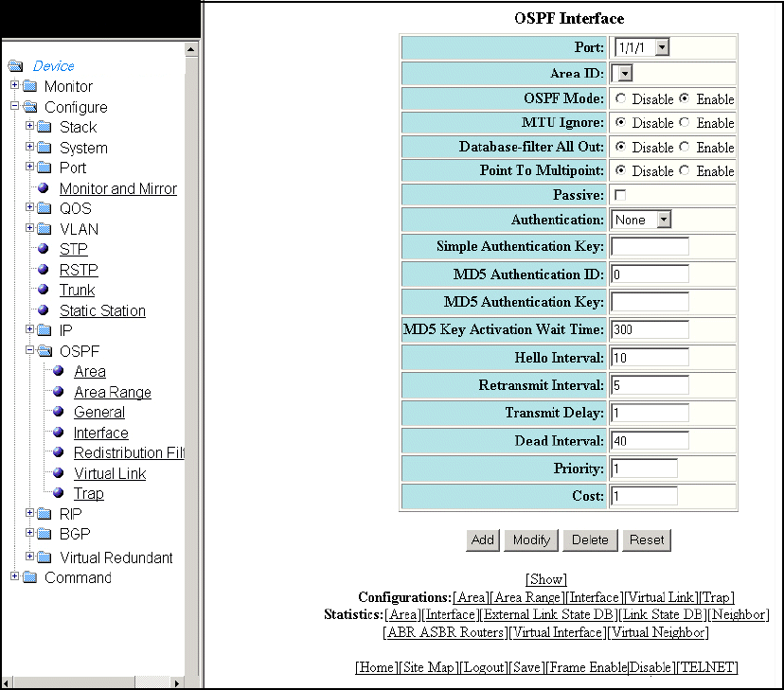784x690 pixels.
Task: Expand the VLAN tree node
Action: click(29, 227)
